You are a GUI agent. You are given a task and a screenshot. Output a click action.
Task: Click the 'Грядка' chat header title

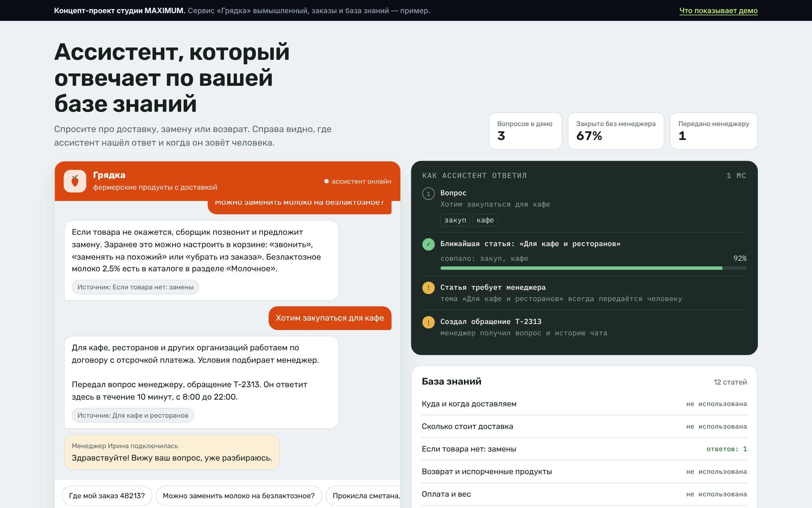[109, 175]
